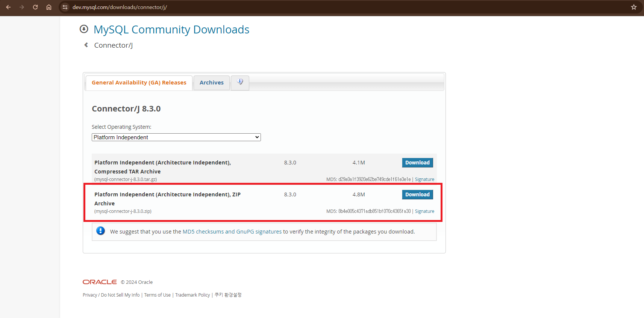Click the tar.gz MD5 checksum value
This screenshot has height=318, width=644.
tap(374, 179)
